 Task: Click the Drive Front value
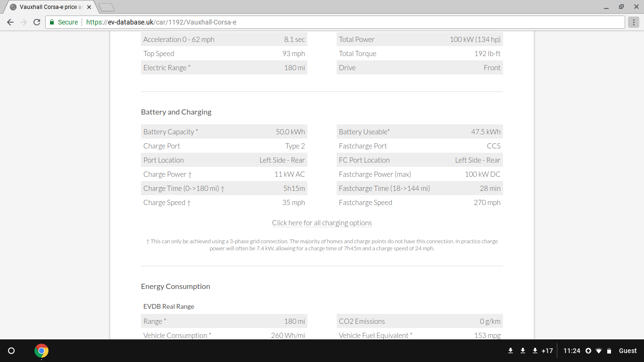pos(492,68)
